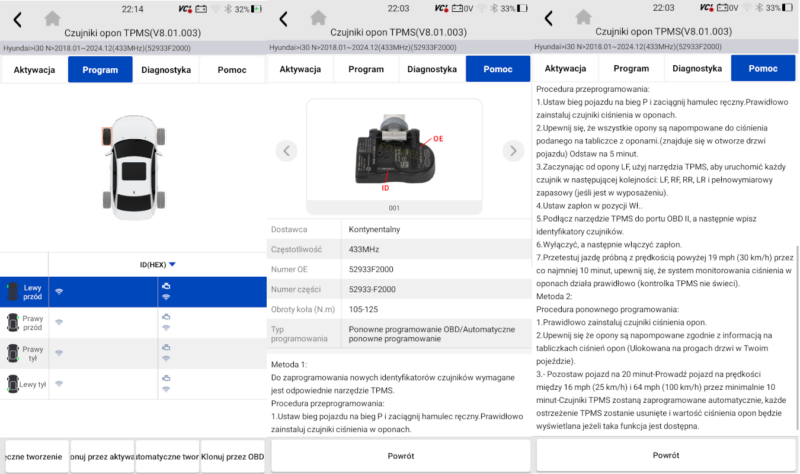The width and height of the screenshot is (800, 474).
Task: Select the Prawy tył tire icon
Action: [x=12, y=353]
